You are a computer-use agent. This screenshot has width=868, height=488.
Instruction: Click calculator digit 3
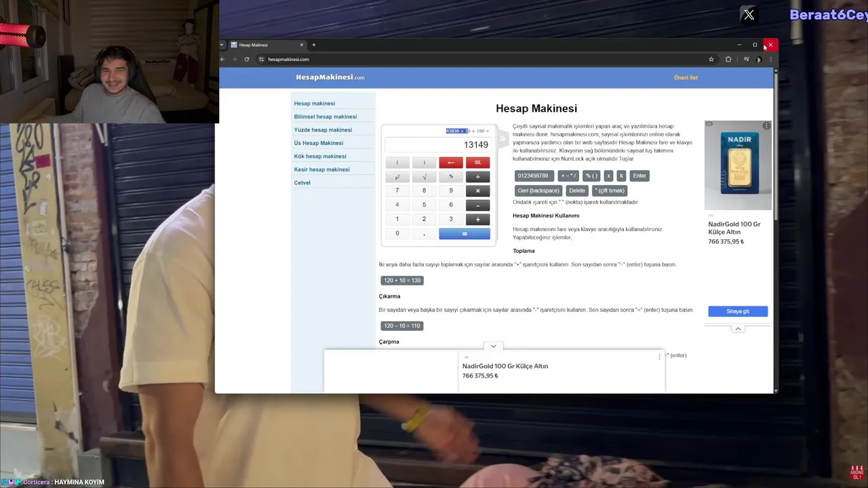451,219
